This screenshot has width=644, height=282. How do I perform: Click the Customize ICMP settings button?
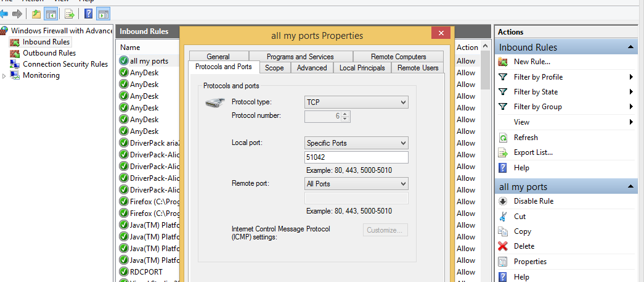coord(385,230)
